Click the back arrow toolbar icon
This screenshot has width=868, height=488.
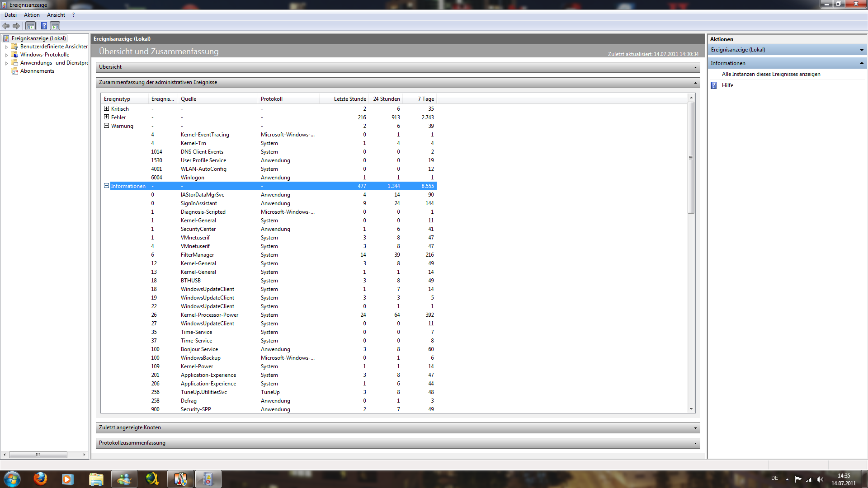pyautogui.click(x=6, y=26)
